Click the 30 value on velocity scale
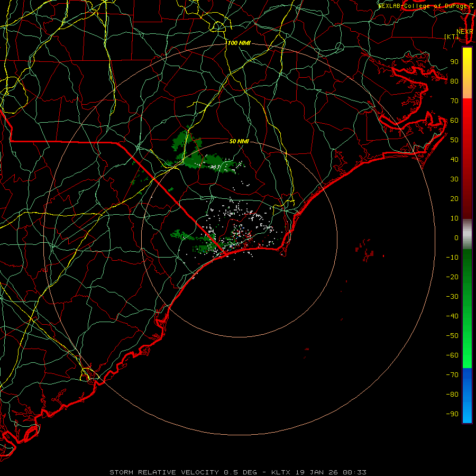476x476 pixels. point(454,179)
